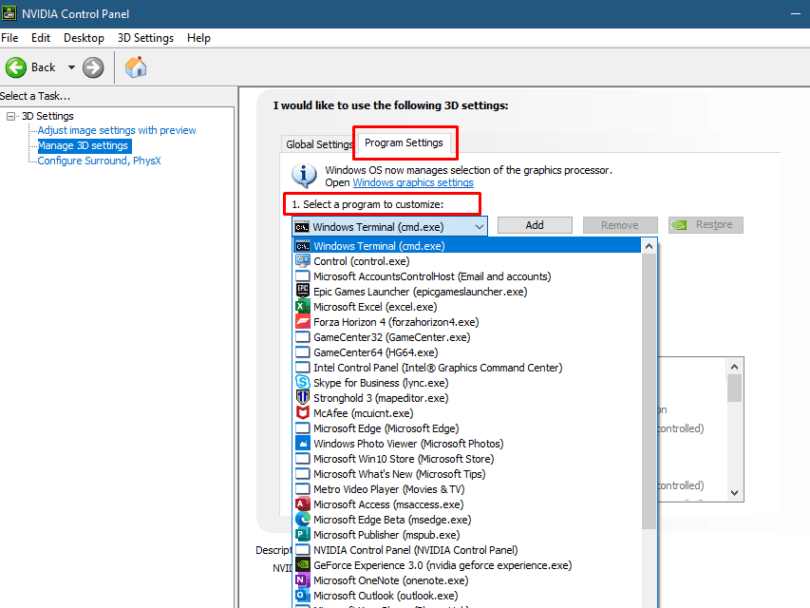The width and height of the screenshot is (810, 608).
Task: Open the Desktop menu
Action: click(83, 37)
